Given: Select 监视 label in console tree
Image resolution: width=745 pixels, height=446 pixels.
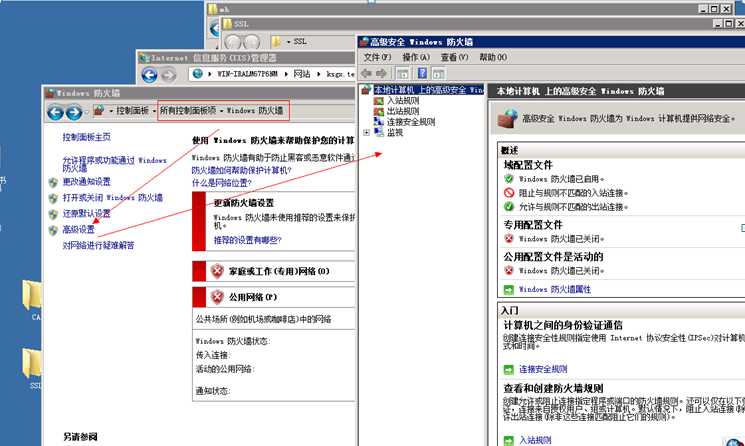Looking at the screenshot, I should tap(395, 133).
